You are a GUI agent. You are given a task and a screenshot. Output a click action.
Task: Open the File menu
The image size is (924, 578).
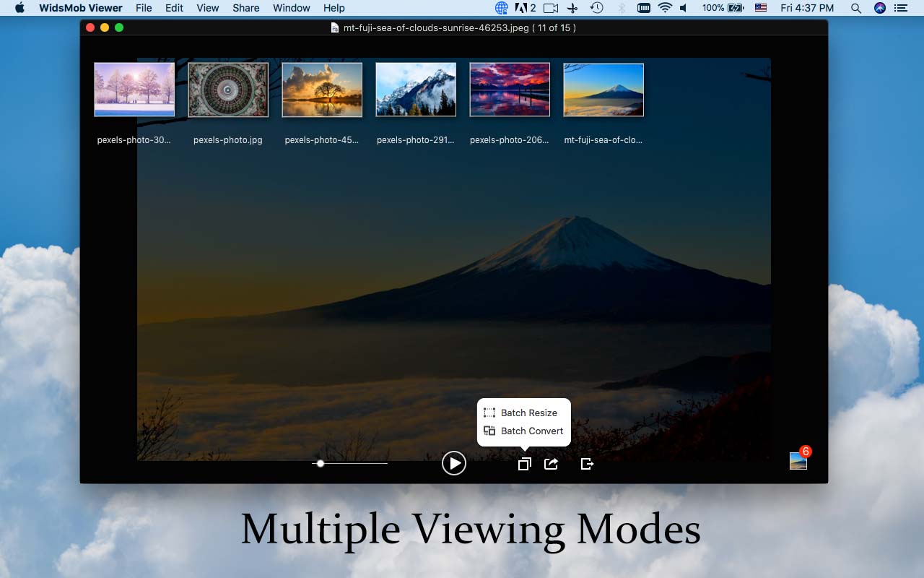pyautogui.click(x=144, y=8)
